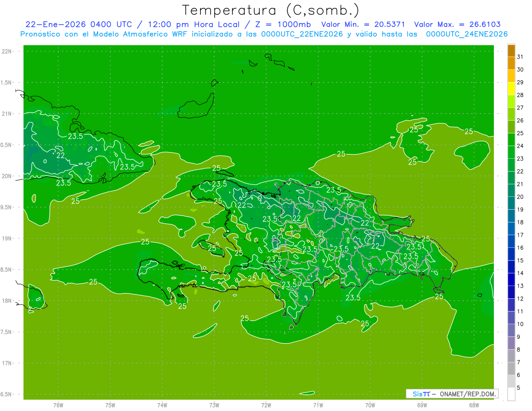Click the "0000UTC_22ENE2026" initialization time
Image resolution: width=532 pixels, height=411 pixels.
pos(302,34)
